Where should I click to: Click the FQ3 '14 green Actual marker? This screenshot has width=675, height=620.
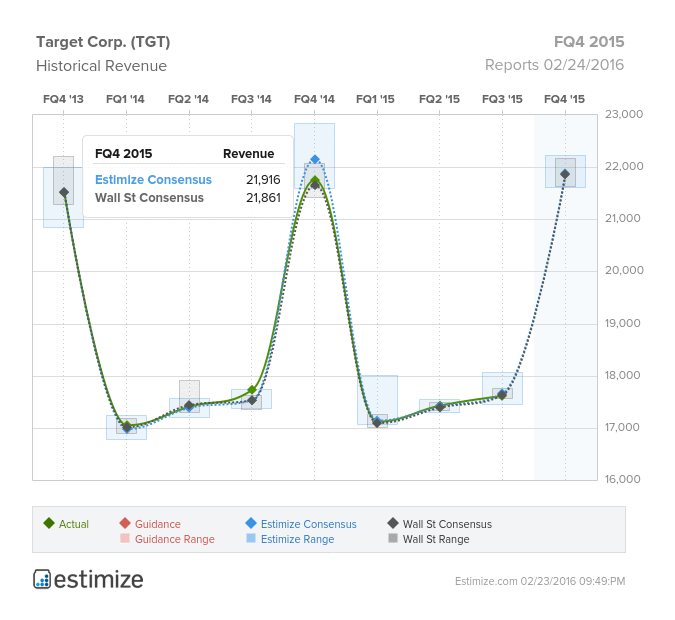[x=252, y=390]
